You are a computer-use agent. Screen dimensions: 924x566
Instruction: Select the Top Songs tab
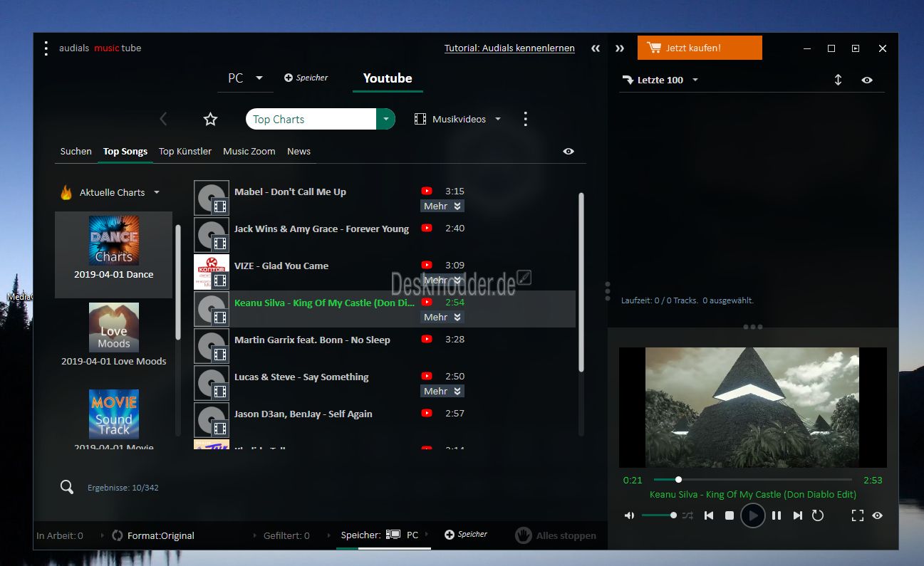[125, 151]
